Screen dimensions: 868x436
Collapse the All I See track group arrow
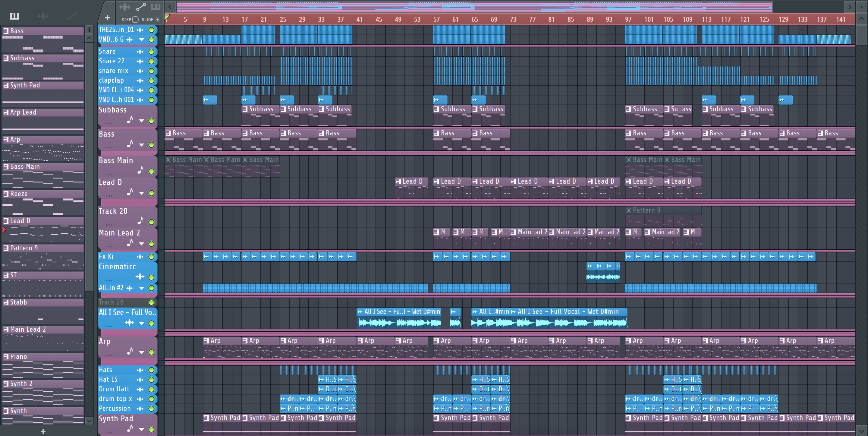(x=142, y=323)
